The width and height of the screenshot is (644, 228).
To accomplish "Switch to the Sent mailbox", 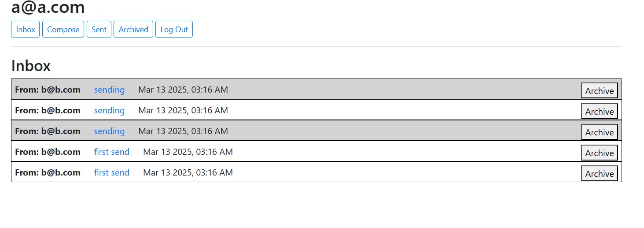I will [x=99, y=30].
